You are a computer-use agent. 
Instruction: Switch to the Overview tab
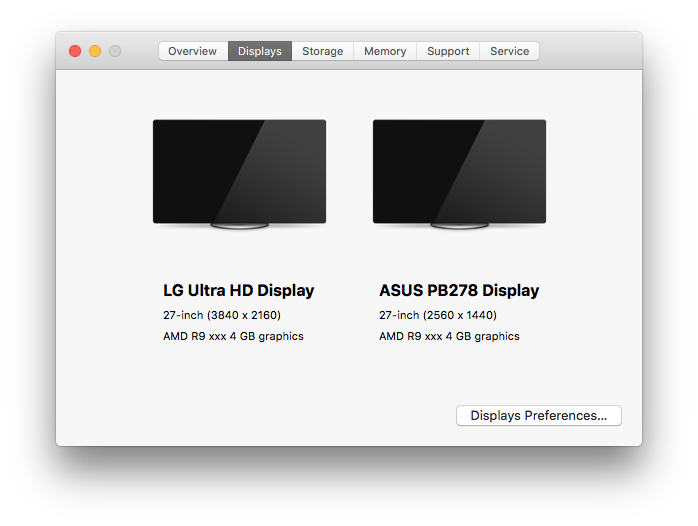193,51
